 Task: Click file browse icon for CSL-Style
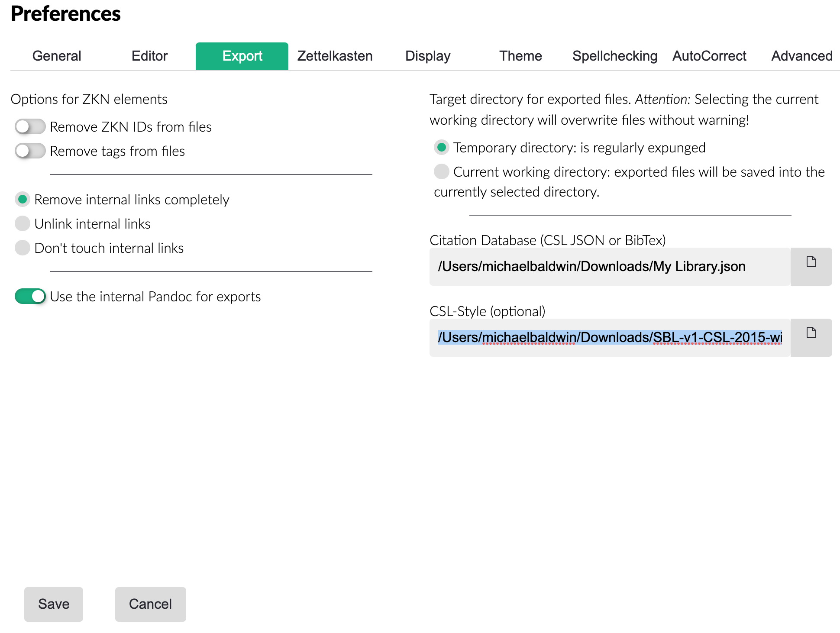[811, 333]
